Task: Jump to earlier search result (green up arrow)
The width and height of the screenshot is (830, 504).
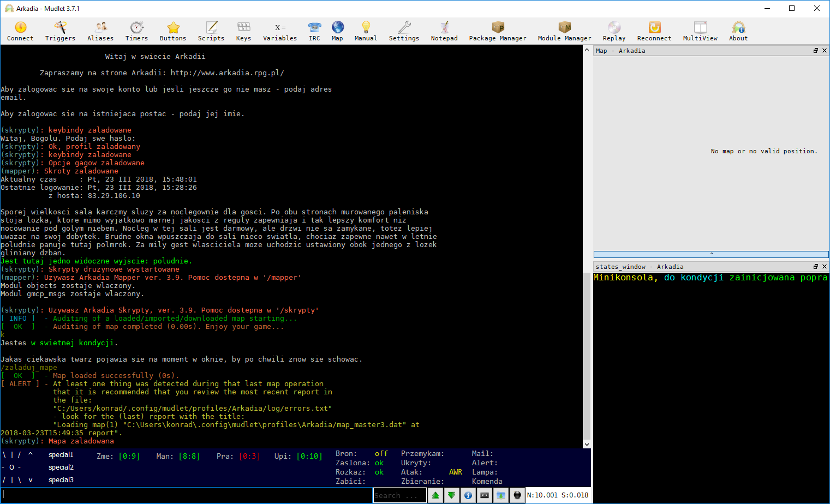Action: pos(435,495)
